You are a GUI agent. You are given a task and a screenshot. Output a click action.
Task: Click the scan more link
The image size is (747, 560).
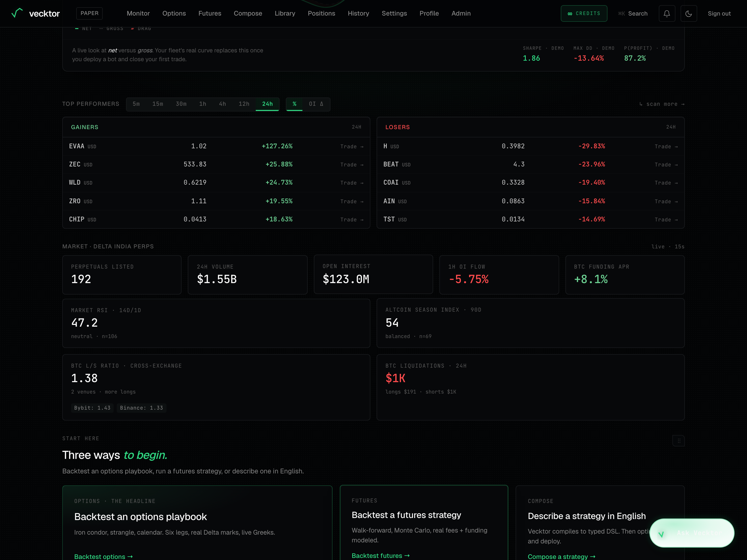coord(662,104)
